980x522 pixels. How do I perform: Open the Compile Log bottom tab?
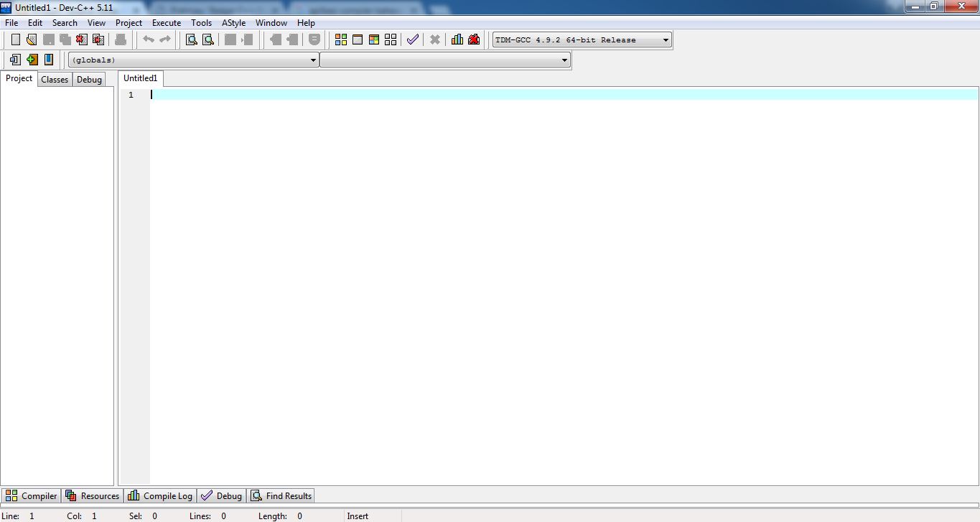(161, 496)
